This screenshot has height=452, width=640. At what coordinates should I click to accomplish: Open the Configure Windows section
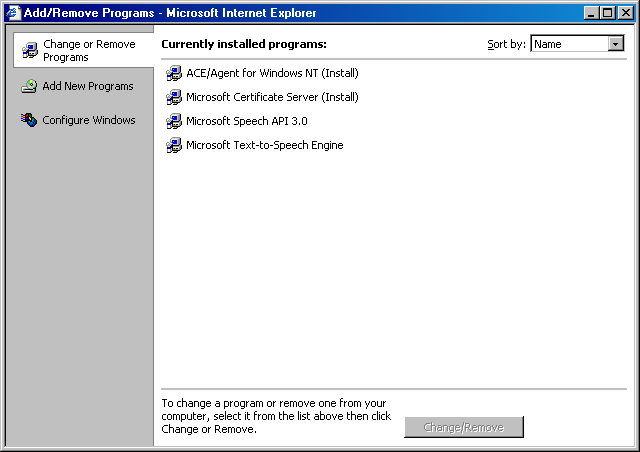(x=78, y=120)
